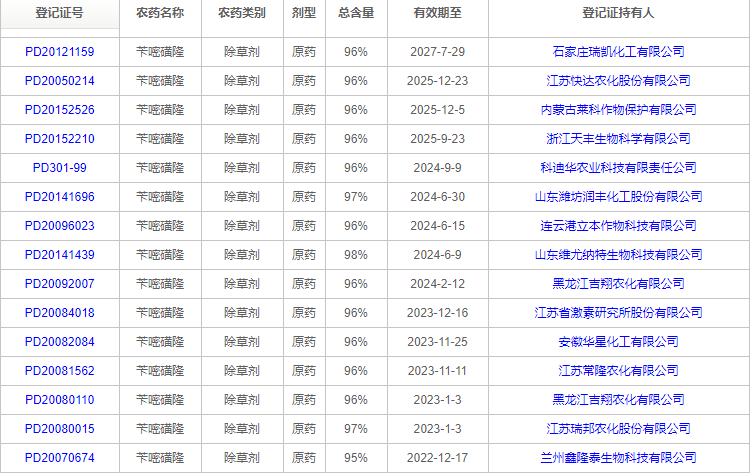The image size is (752, 473).
Task: Click the 登记证持有人 column header
Action: [x=618, y=13]
